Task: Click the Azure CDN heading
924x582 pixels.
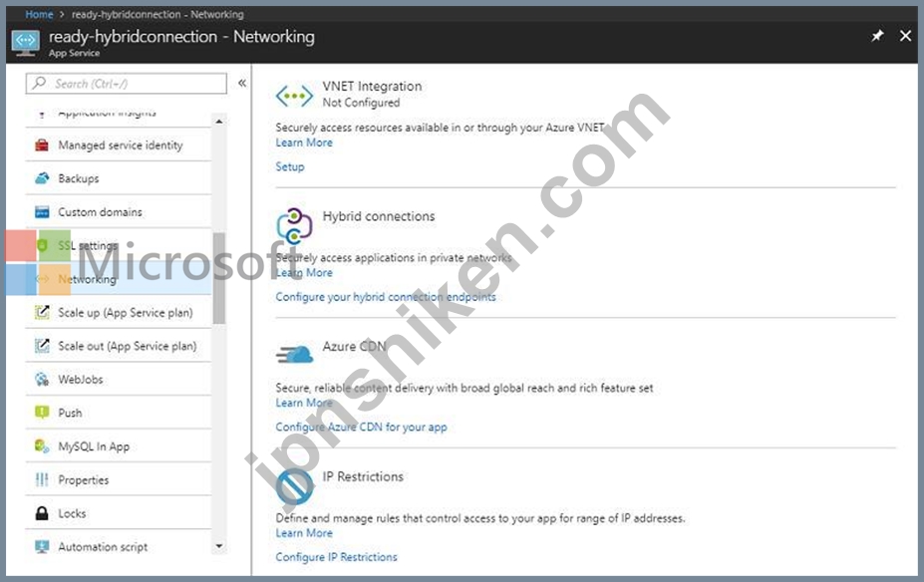Action: click(354, 347)
